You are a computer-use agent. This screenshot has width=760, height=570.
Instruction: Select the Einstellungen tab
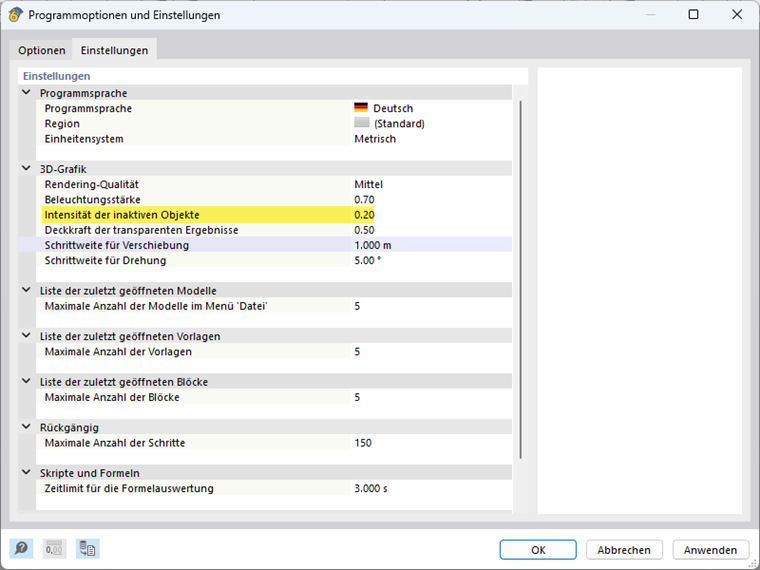(x=114, y=50)
